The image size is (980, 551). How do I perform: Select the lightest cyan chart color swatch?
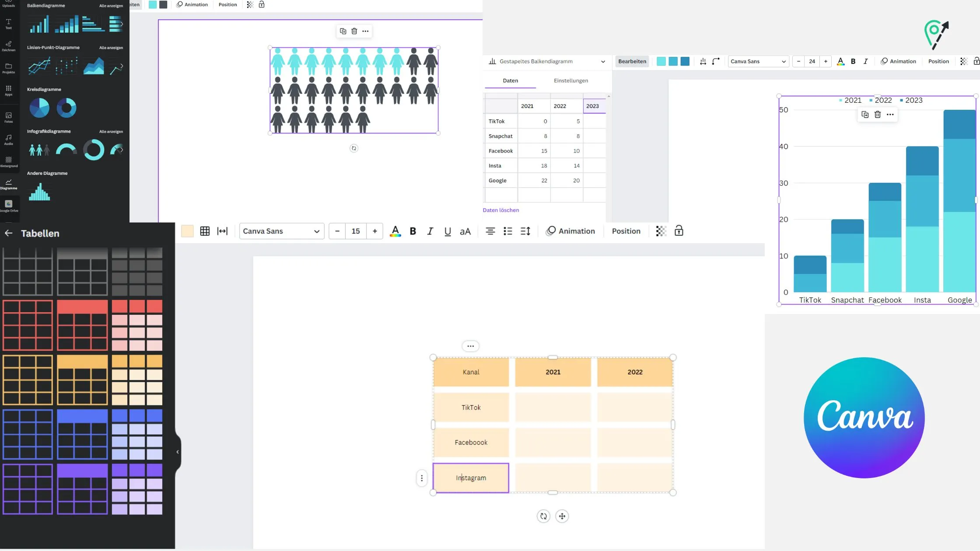(x=661, y=61)
